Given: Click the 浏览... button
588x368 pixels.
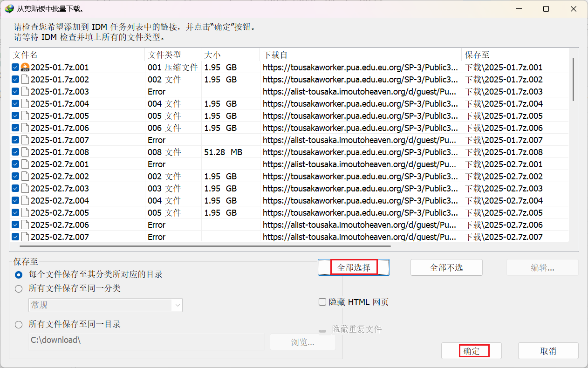Looking at the screenshot, I should click(x=303, y=342).
